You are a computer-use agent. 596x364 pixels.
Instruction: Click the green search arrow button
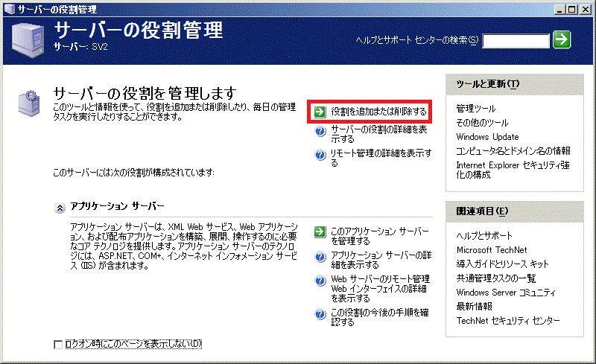(562, 39)
